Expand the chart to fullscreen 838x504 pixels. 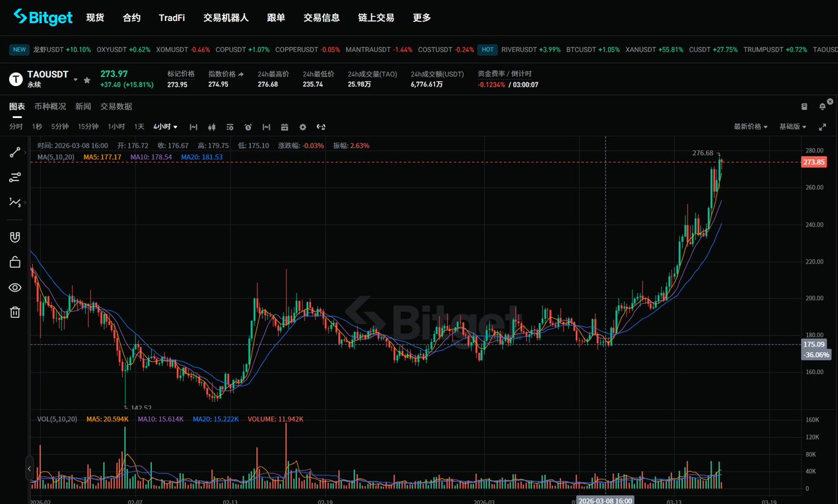pos(823,127)
